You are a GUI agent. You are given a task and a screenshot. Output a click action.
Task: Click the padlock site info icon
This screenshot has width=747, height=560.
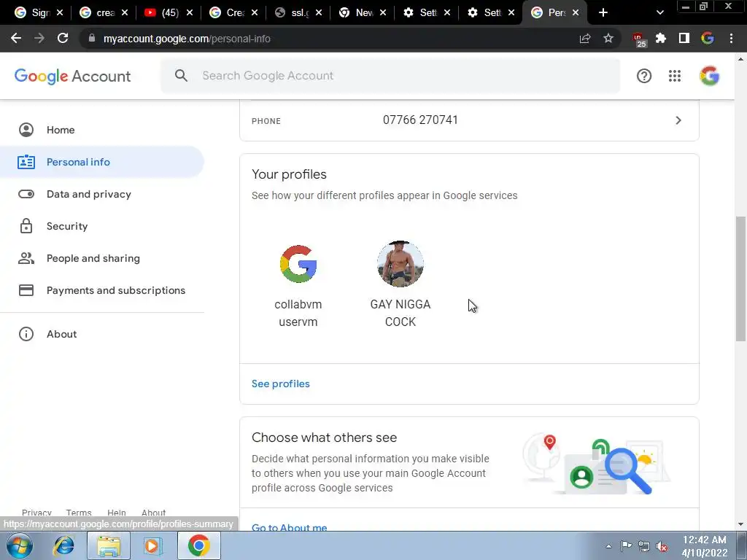click(x=92, y=38)
